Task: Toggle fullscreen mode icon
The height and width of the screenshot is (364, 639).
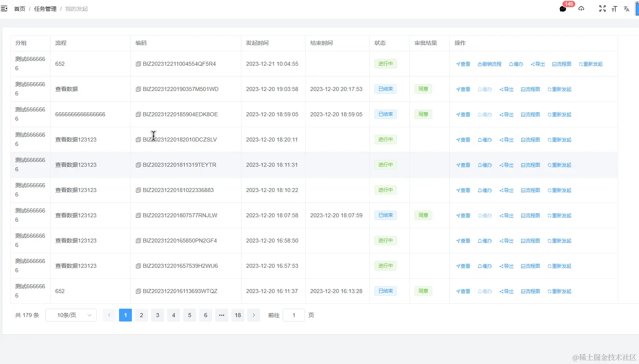Action: tap(603, 8)
